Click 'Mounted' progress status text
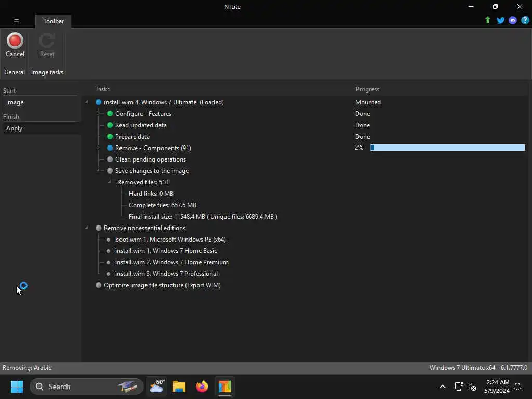The height and width of the screenshot is (399, 532). pyautogui.click(x=368, y=102)
